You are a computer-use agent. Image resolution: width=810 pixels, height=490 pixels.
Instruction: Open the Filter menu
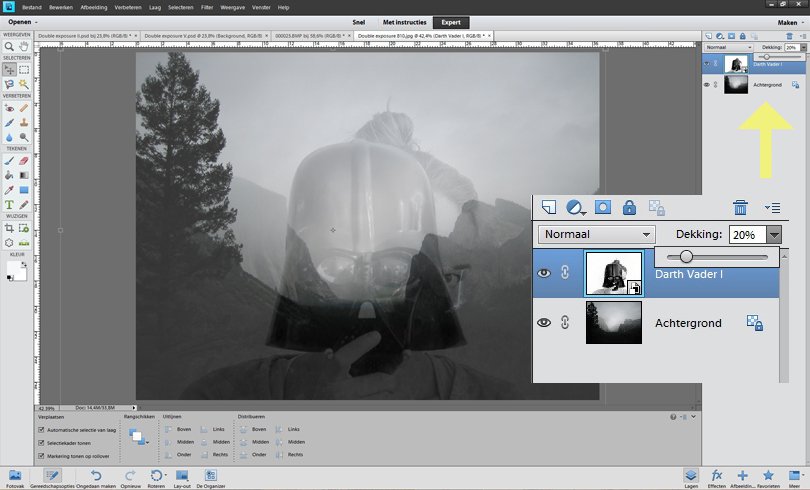[x=207, y=8]
